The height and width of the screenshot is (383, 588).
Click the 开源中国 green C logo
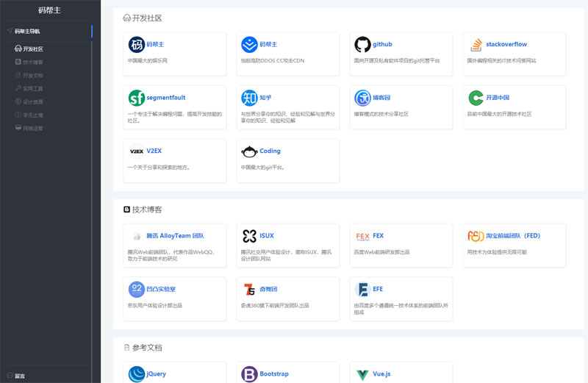(x=476, y=98)
